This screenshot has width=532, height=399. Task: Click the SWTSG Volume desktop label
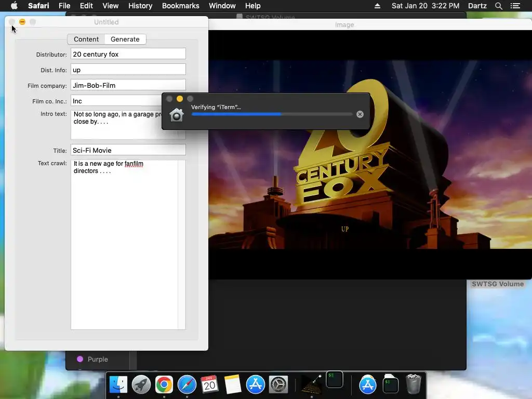pos(498,284)
